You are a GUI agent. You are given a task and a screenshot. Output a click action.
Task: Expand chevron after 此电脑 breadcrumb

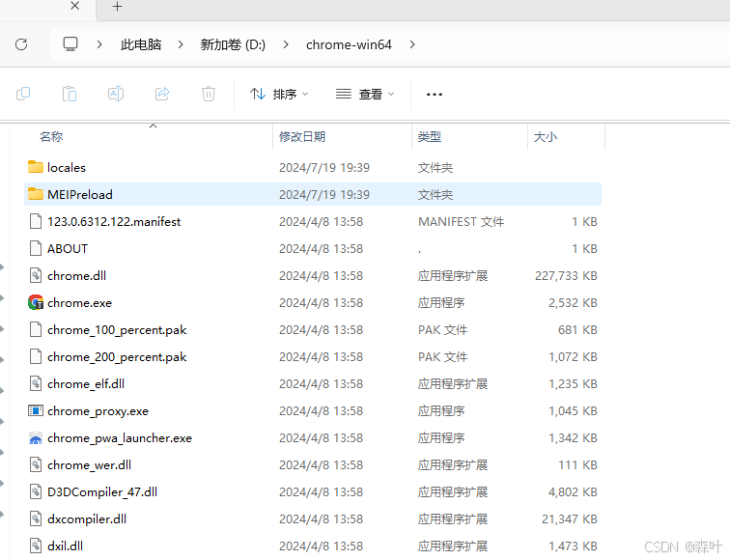(x=181, y=44)
